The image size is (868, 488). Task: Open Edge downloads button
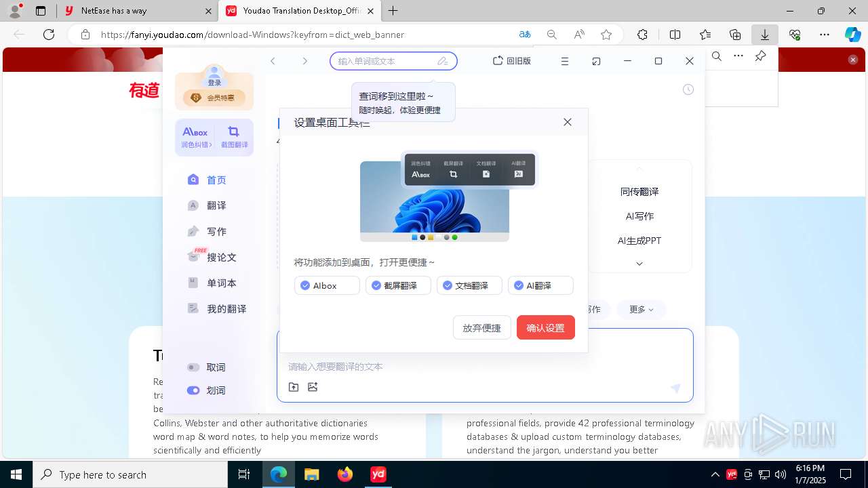point(765,35)
